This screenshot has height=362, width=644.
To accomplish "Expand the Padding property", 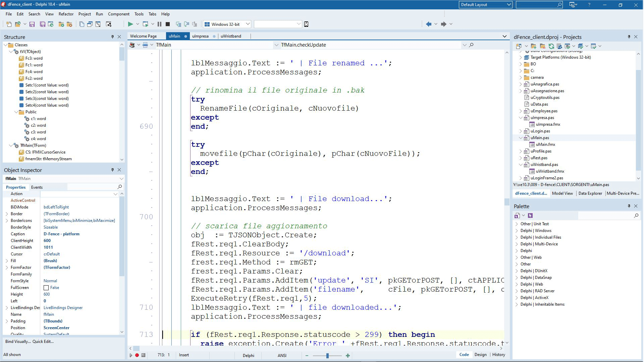I will point(7,321).
